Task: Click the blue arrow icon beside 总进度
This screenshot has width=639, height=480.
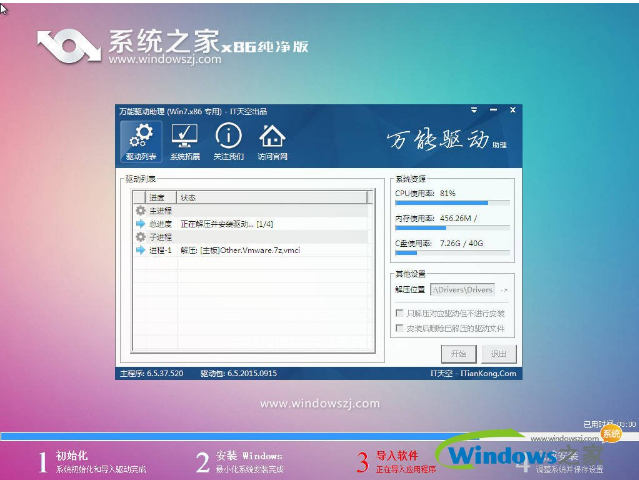Action: (x=141, y=224)
